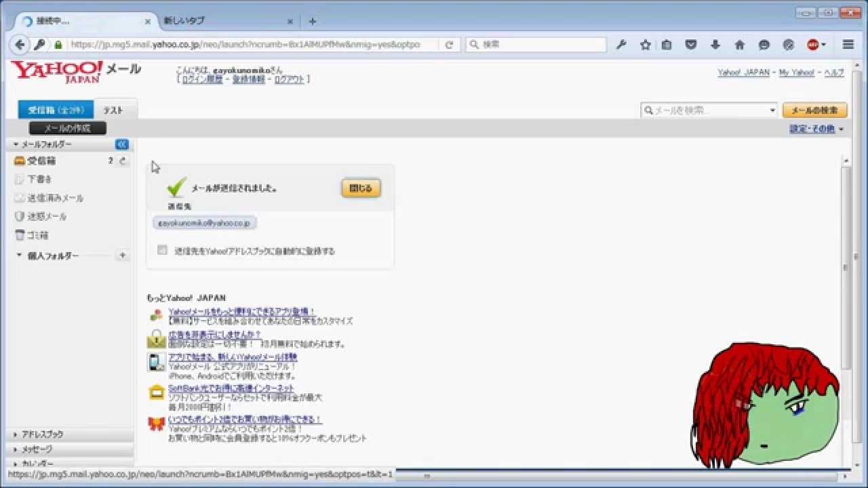Refresh the inbox with the reload icon next to 受信箱

(123, 161)
